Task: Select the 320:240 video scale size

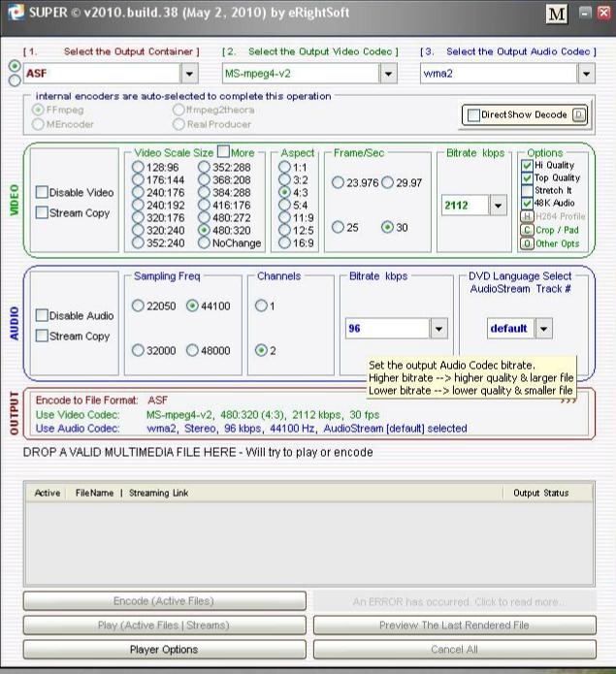Action: tap(138, 230)
